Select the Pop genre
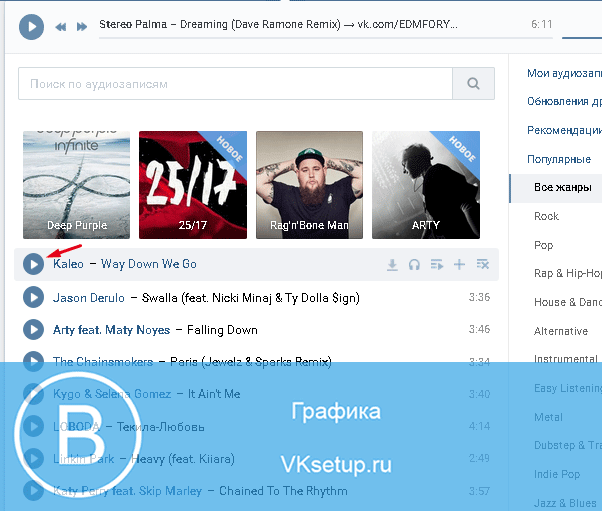This screenshot has width=602, height=511. 544,245
